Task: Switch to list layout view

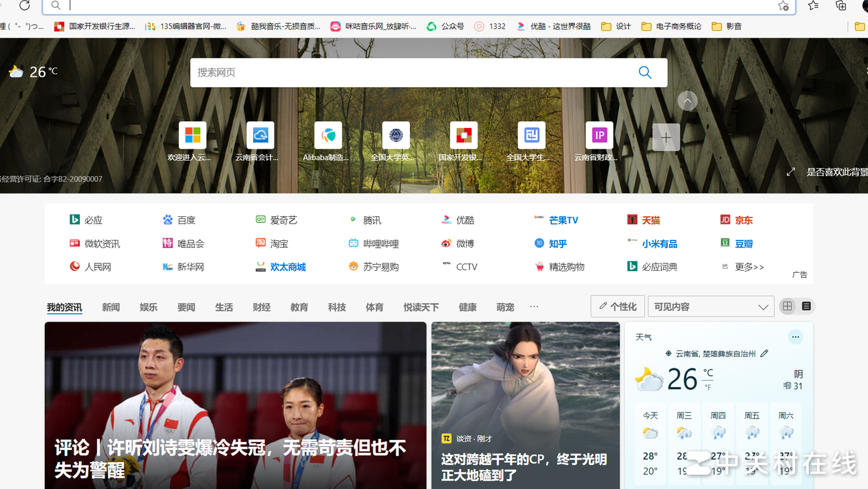Action: 806,306
